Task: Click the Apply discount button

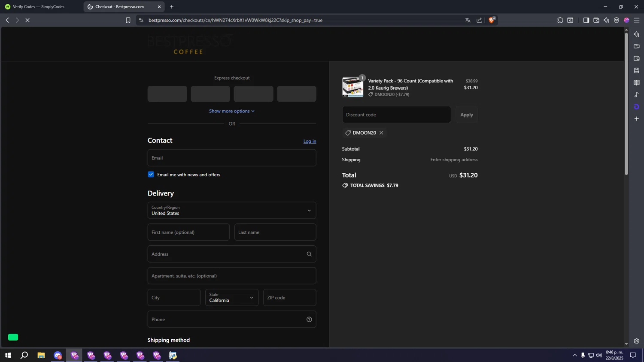Action: coord(467,115)
